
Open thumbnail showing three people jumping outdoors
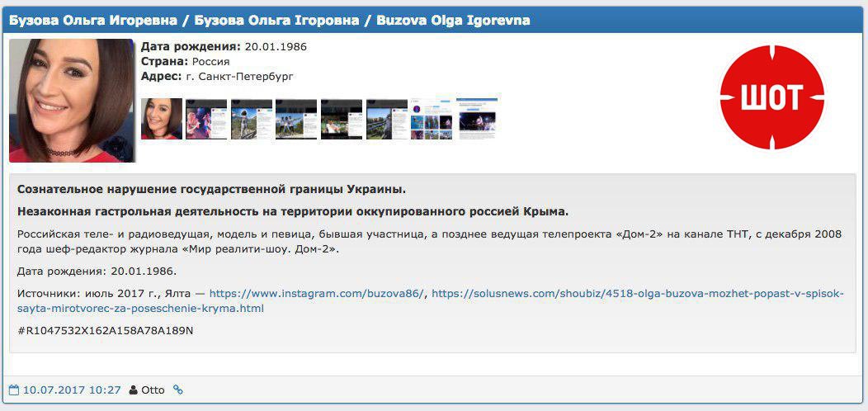coord(296,119)
